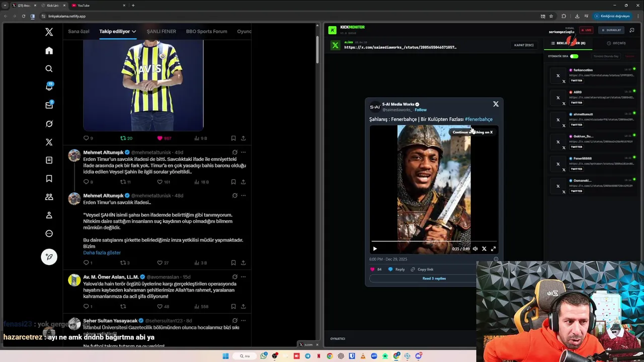Click Daha fazla göster link
This screenshot has height=362, width=644.
(x=102, y=253)
